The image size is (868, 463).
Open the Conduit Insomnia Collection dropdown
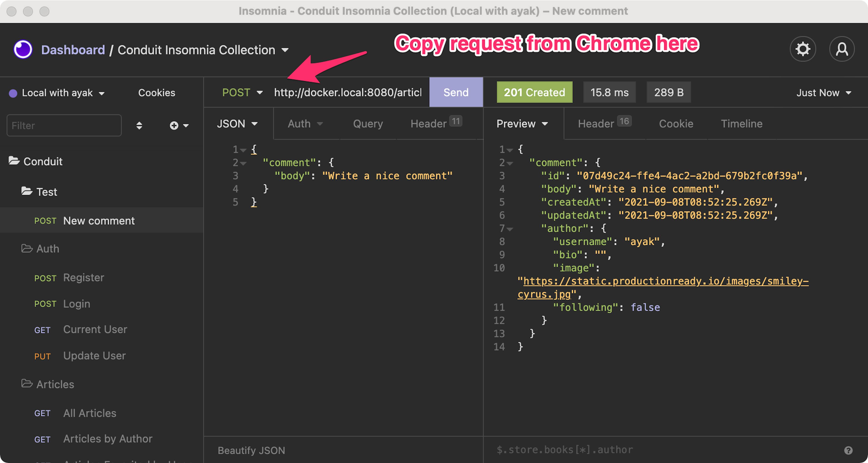[x=203, y=50]
